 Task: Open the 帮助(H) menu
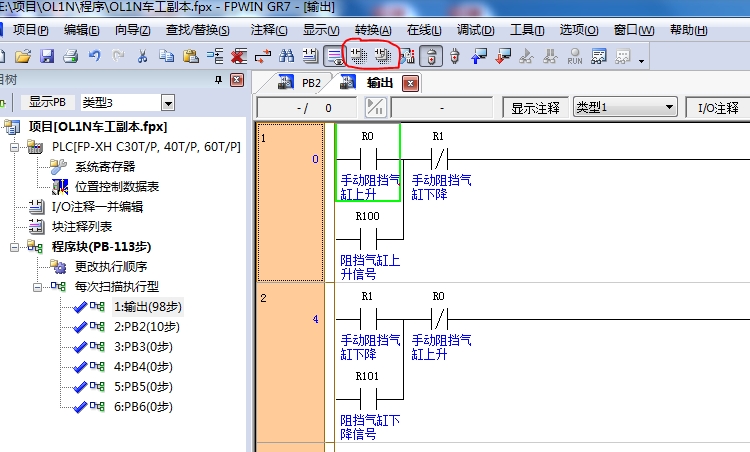point(688,30)
